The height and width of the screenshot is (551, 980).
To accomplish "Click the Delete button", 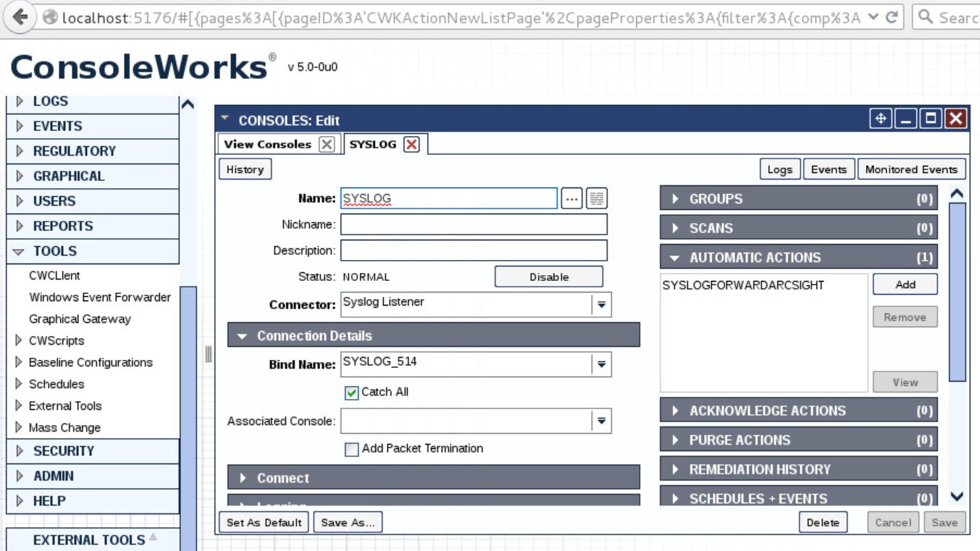I will tap(823, 522).
